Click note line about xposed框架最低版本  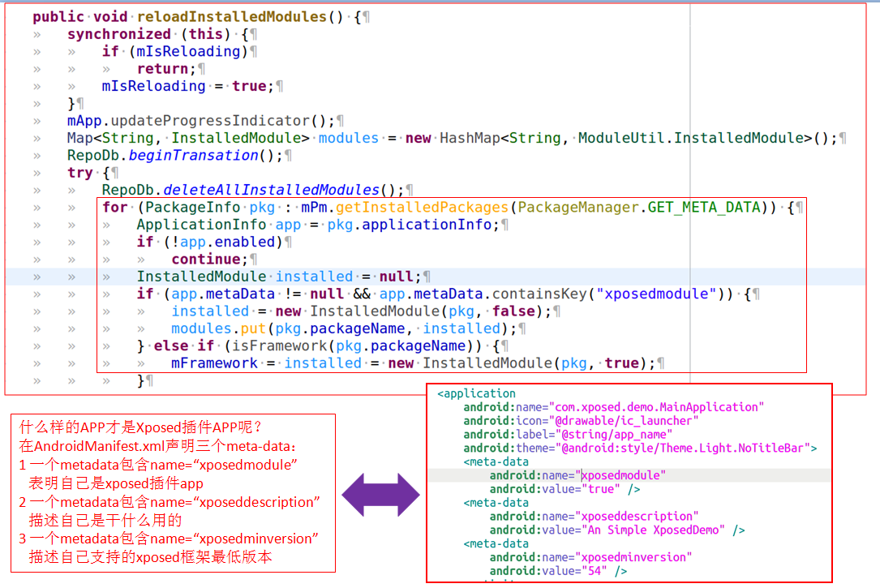tap(150, 557)
